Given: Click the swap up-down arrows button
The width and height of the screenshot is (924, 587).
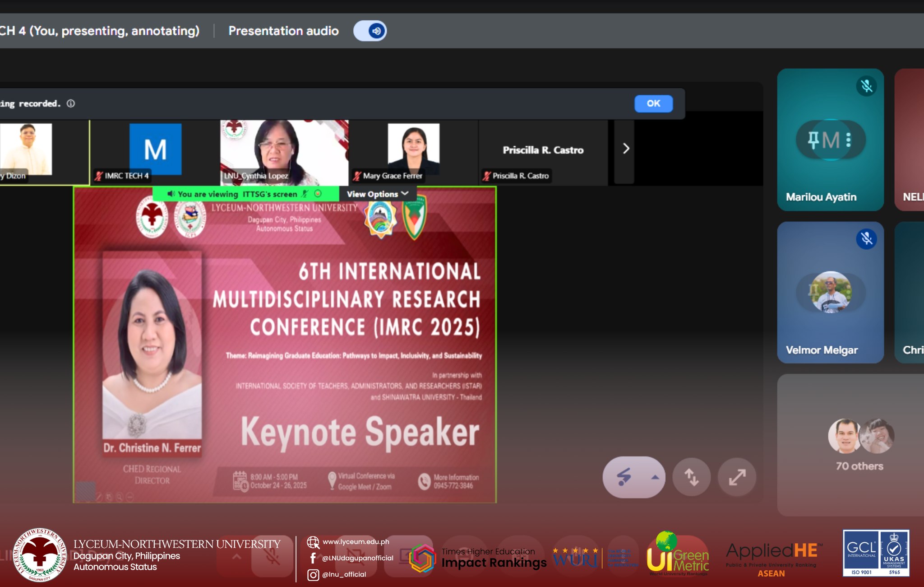Looking at the screenshot, I should pos(691,477).
